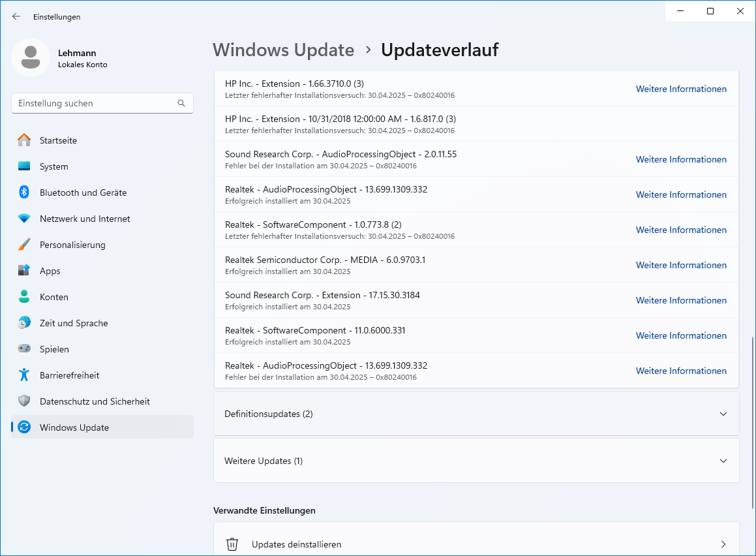The height and width of the screenshot is (556, 756).
Task: Close the Einstellungen window
Action: click(740, 11)
